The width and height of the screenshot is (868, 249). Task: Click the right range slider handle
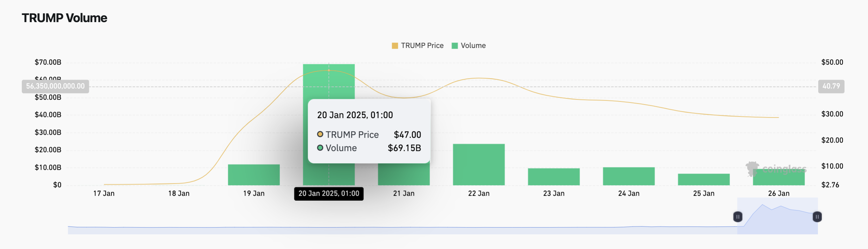[x=817, y=217]
